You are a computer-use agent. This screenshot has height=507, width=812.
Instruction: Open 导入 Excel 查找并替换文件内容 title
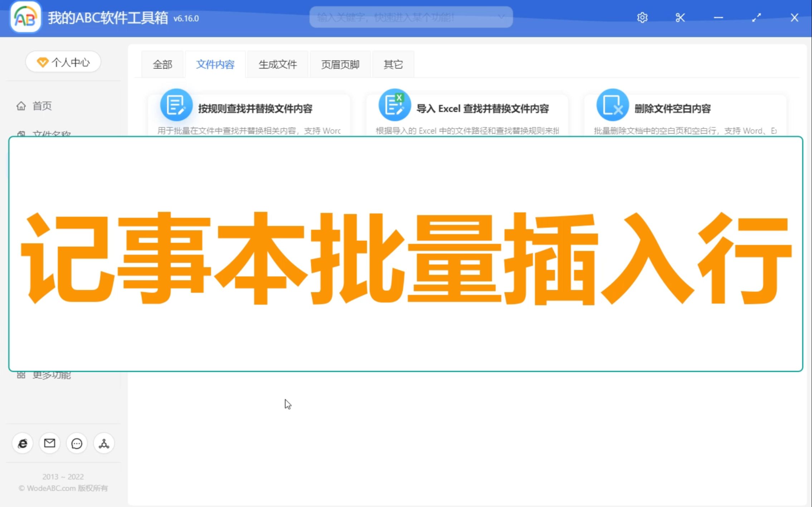pos(482,109)
